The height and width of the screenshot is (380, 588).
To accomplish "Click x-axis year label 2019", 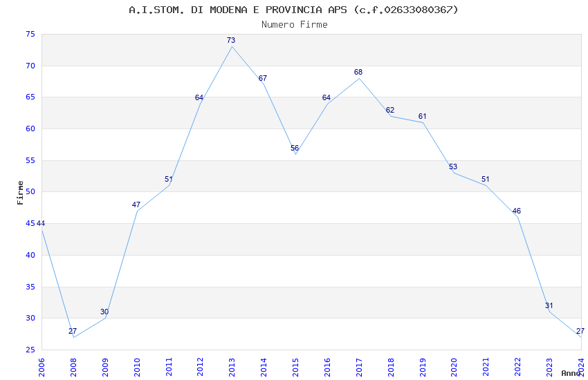I will pyautogui.click(x=423, y=367).
